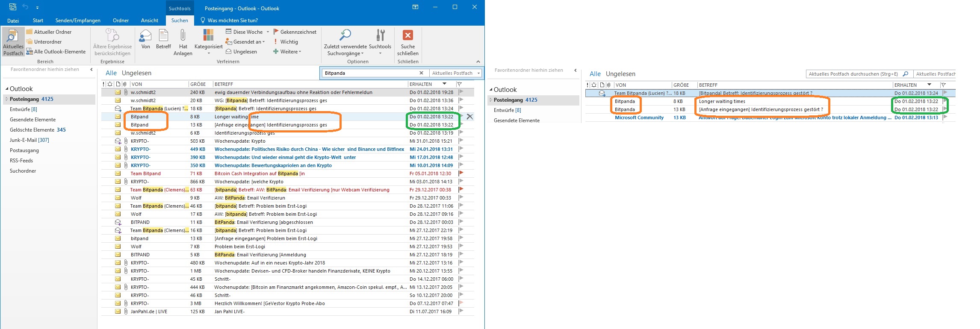Filter by Hat Anlagen paperclip

(x=183, y=42)
